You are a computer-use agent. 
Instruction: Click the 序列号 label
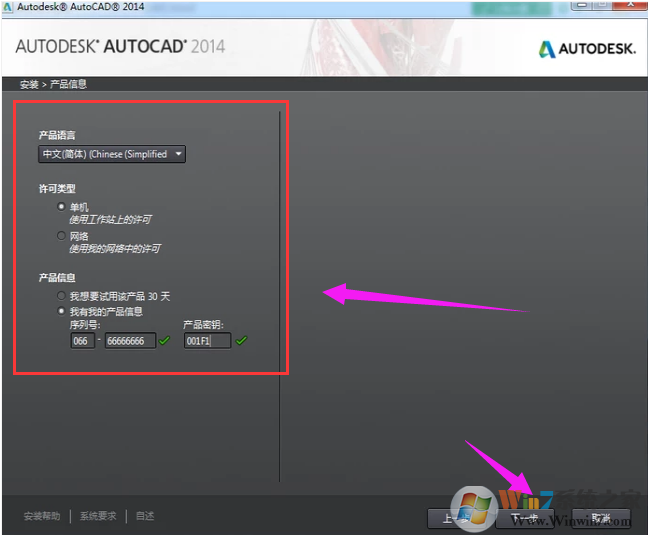click(85, 325)
